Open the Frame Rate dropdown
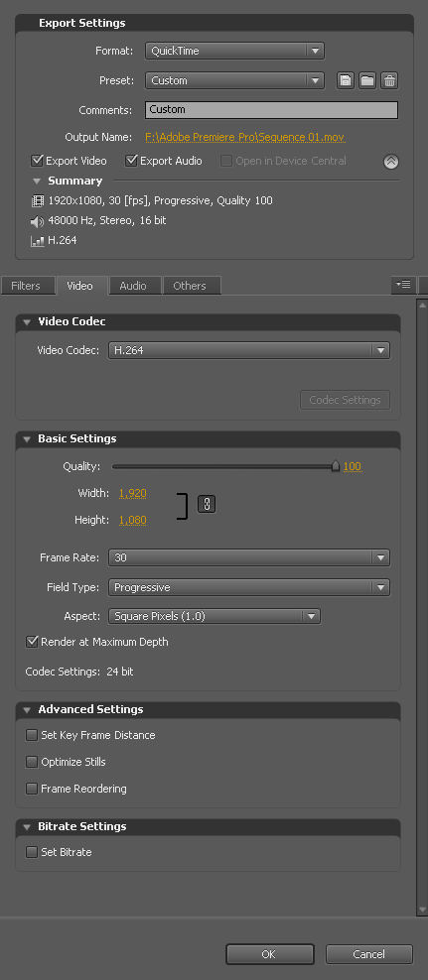 [x=249, y=557]
